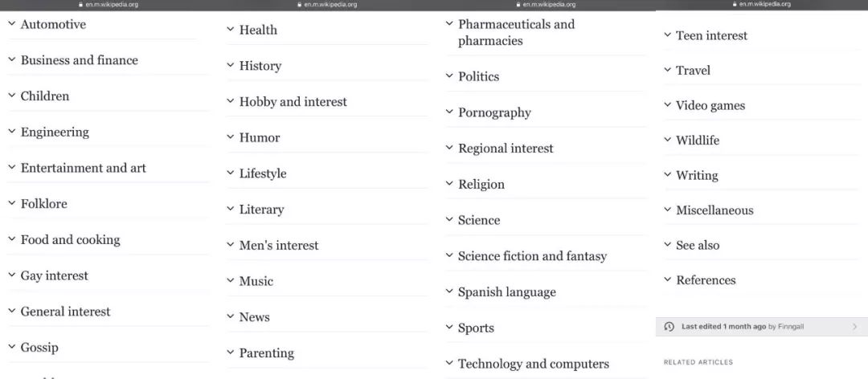Screen dimensions: 868x379
Task: Click the chevron icon beside Health
Action: pyautogui.click(x=231, y=29)
